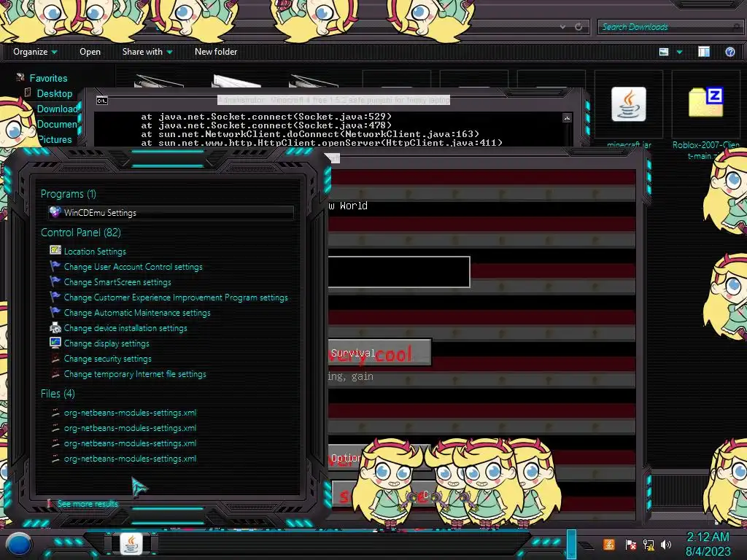Open Change User Account Control settings
The image size is (747, 560).
click(x=133, y=267)
